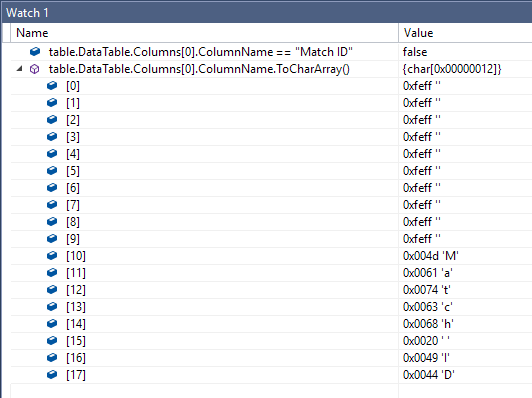Screen dimensions: 532x398
Task: Click the field icon beside element [17]
Action: point(52,375)
